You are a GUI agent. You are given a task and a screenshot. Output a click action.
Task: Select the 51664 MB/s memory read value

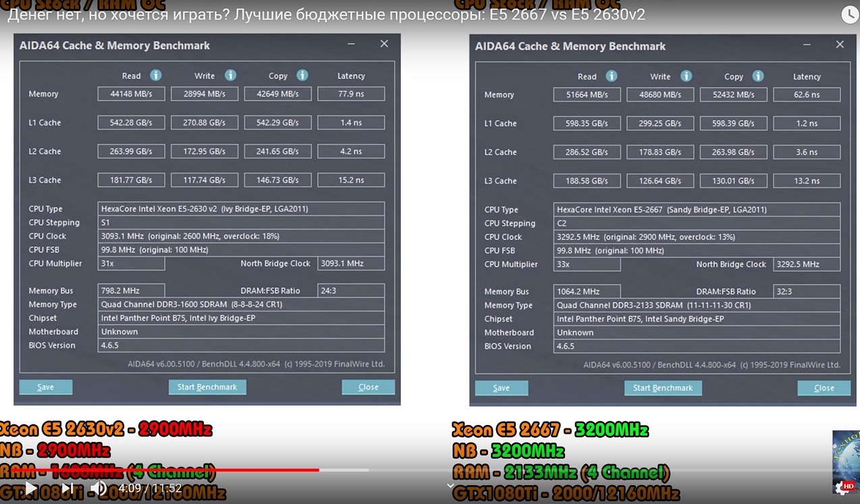tap(587, 94)
